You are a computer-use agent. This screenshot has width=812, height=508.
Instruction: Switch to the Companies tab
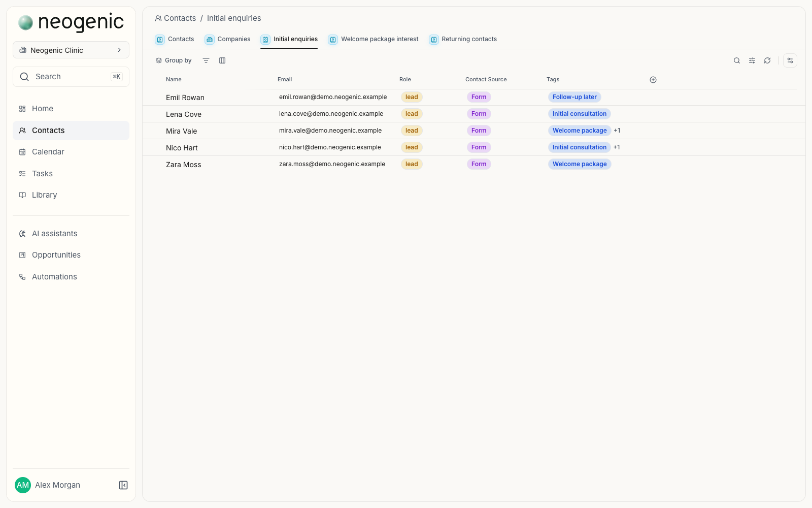pos(227,39)
